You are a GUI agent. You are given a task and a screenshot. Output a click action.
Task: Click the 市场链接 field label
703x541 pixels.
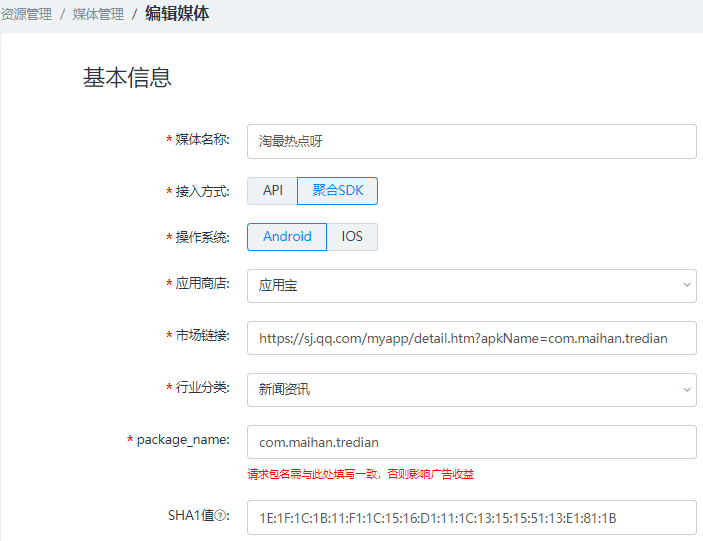(x=202, y=336)
